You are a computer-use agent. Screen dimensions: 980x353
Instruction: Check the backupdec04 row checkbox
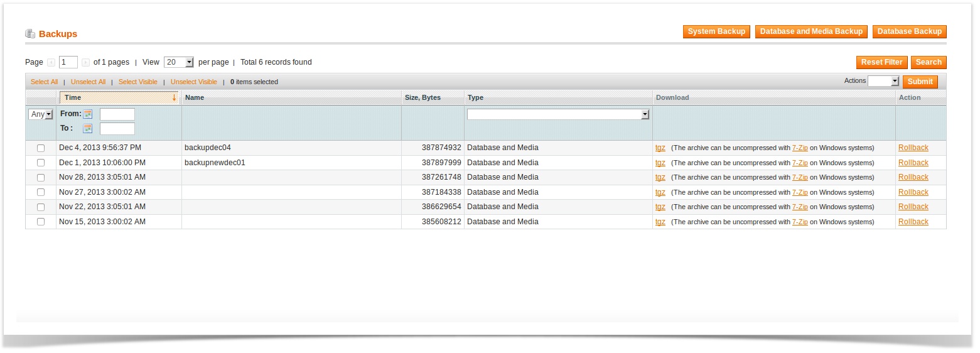point(41,148)
